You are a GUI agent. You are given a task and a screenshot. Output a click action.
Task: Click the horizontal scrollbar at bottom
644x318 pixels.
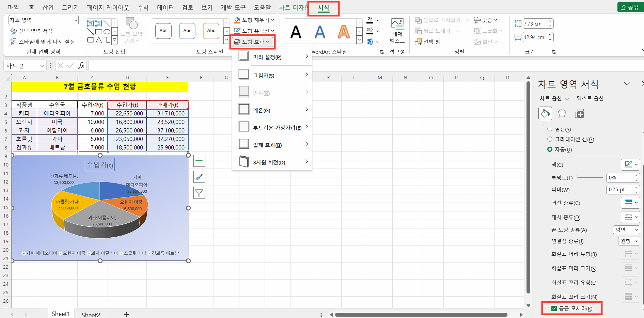[421, 315]
